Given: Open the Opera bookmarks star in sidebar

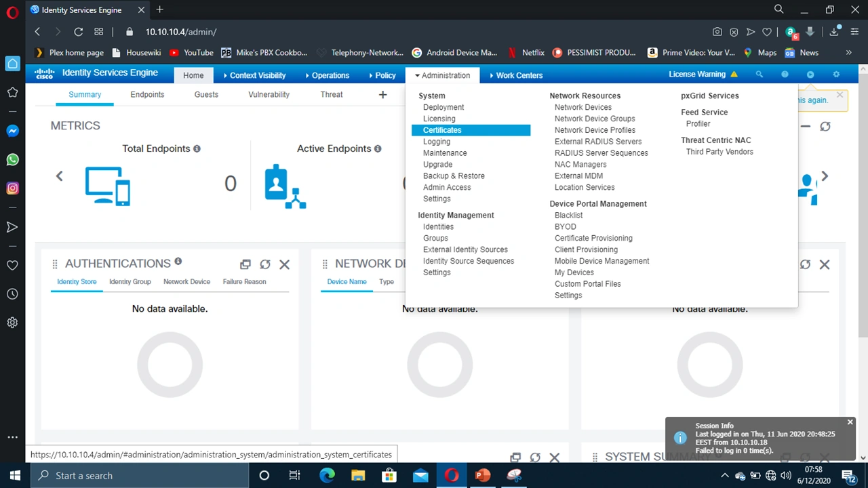Looking at the screenshot, I should click(12, 92).
